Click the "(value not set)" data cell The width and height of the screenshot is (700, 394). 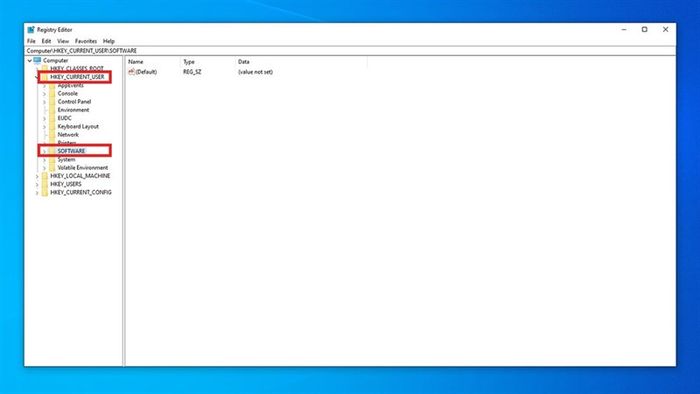[x=255, y=71]
